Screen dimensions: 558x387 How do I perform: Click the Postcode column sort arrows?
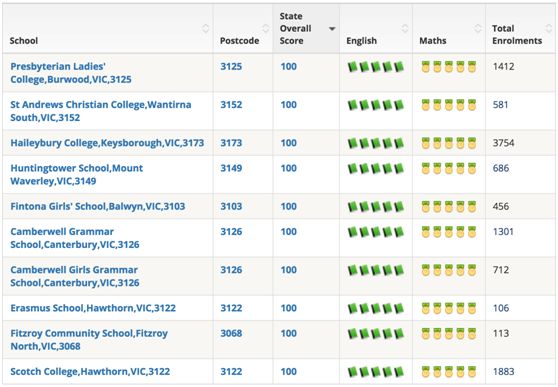(266, 28)
